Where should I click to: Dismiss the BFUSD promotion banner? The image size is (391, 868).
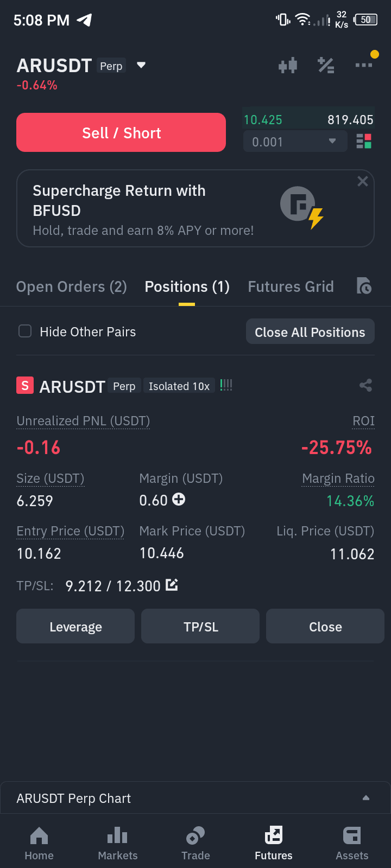pos(363,181)
